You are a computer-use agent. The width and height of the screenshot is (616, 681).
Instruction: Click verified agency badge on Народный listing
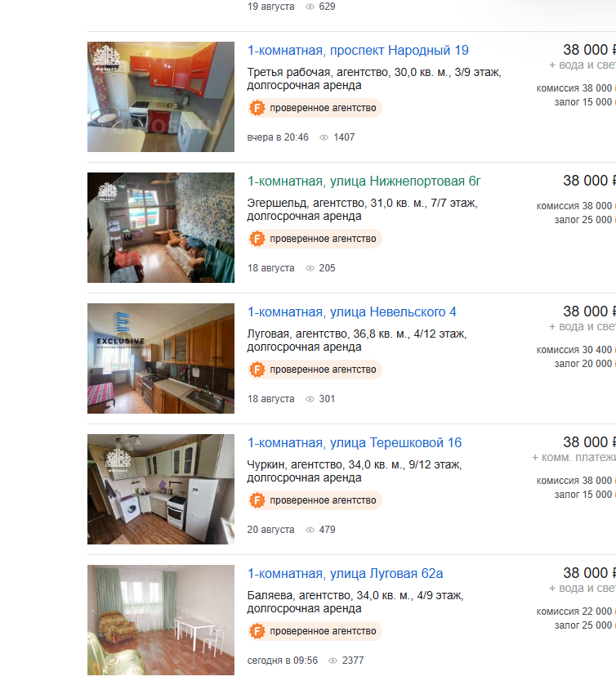tap(315, 108)
